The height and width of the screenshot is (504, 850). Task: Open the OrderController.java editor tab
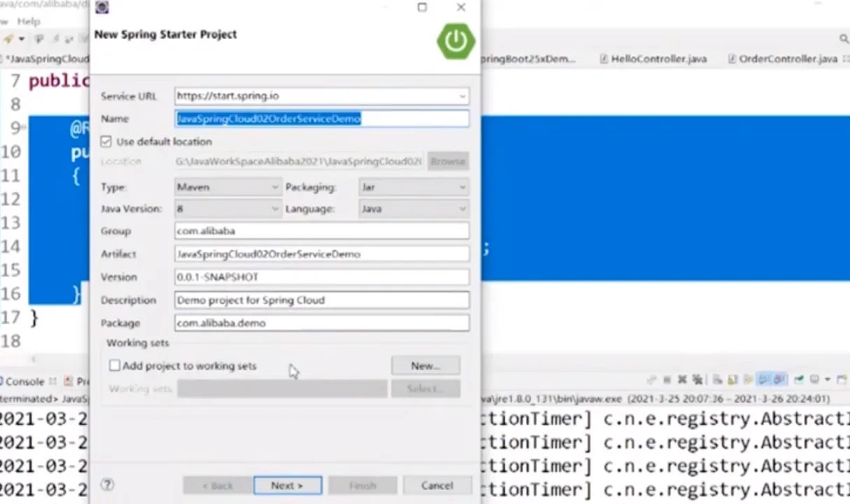782,59
